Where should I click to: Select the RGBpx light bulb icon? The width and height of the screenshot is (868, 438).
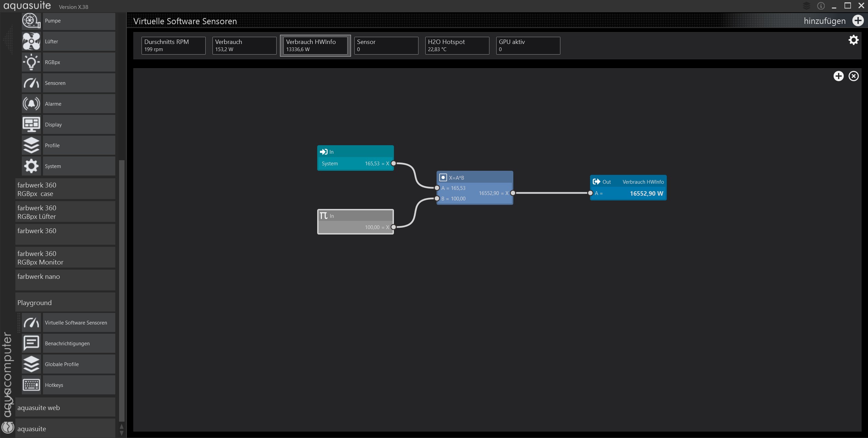(x=31, y=62)
